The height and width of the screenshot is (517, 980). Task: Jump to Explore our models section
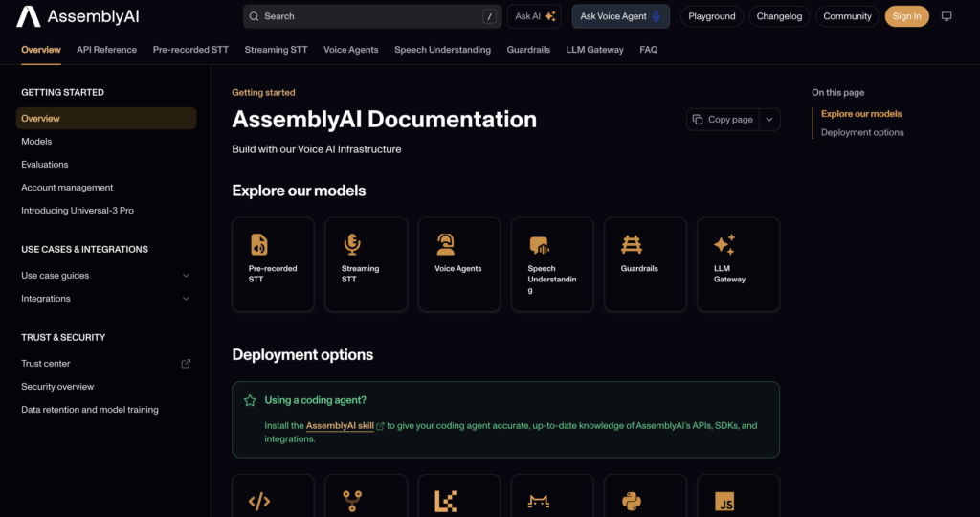860,114
